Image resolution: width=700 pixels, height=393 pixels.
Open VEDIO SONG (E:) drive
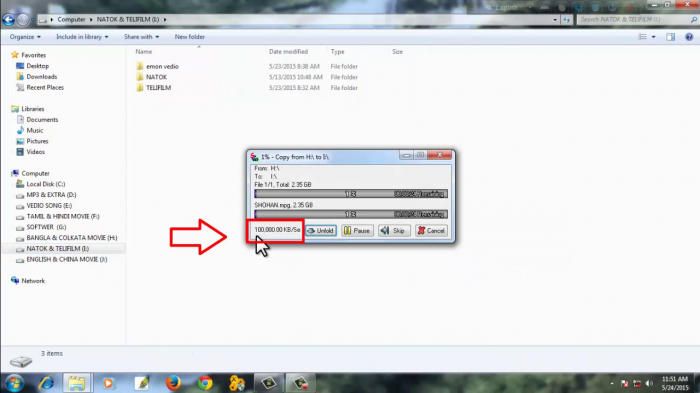pos(49,205)
